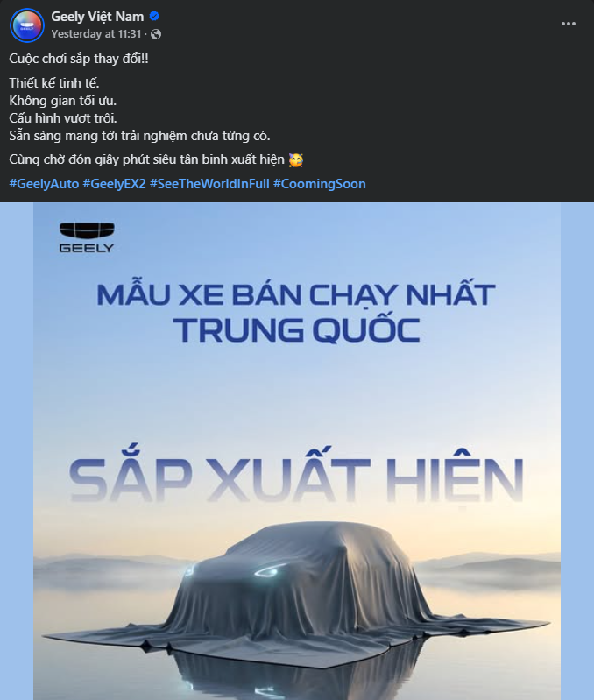Open the Geely Việt Nam profile picture
The width and height of the screenshot is (594, 700).
click(27, 25)
